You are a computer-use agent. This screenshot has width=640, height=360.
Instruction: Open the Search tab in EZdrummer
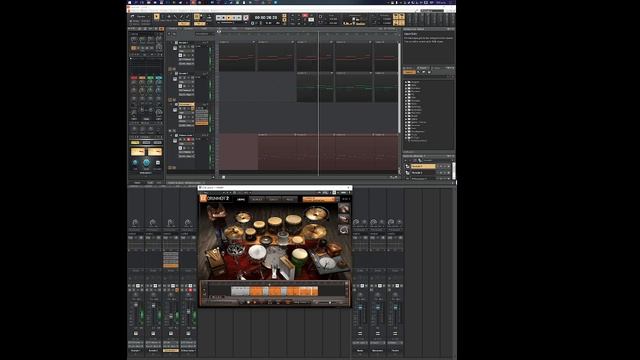273,199
